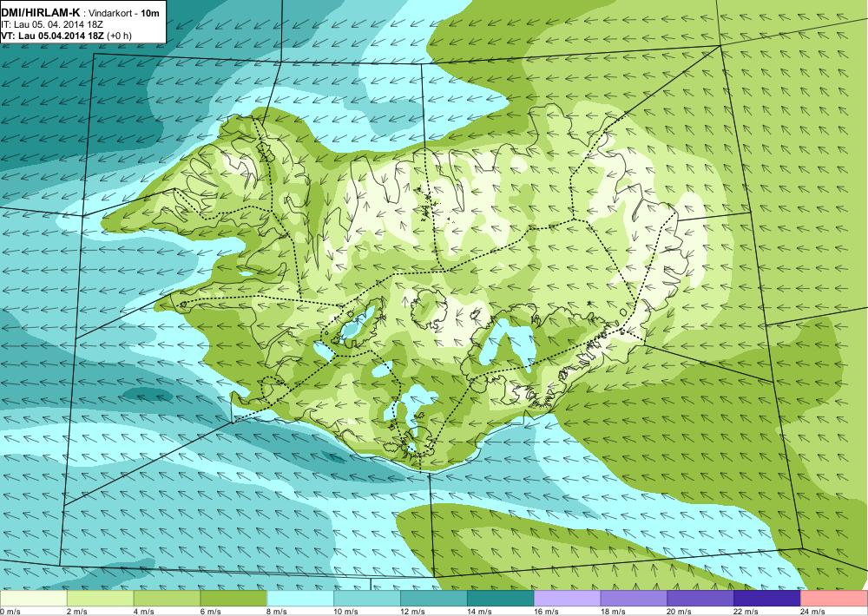Image resolution: width=868 pixels, height=616 pixels.
Task: Click the "6 m/s" legend label
Action: click(211, 612)
